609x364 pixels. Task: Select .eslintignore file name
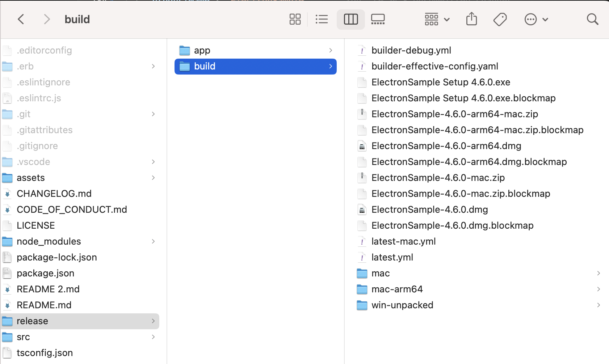click(x=43, y=82)
